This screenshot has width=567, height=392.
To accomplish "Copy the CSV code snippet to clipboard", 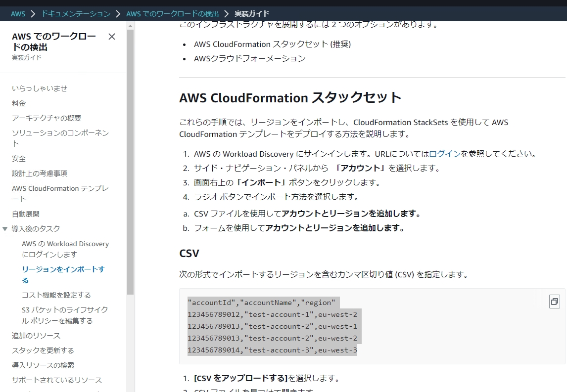I will click(554, 302).
